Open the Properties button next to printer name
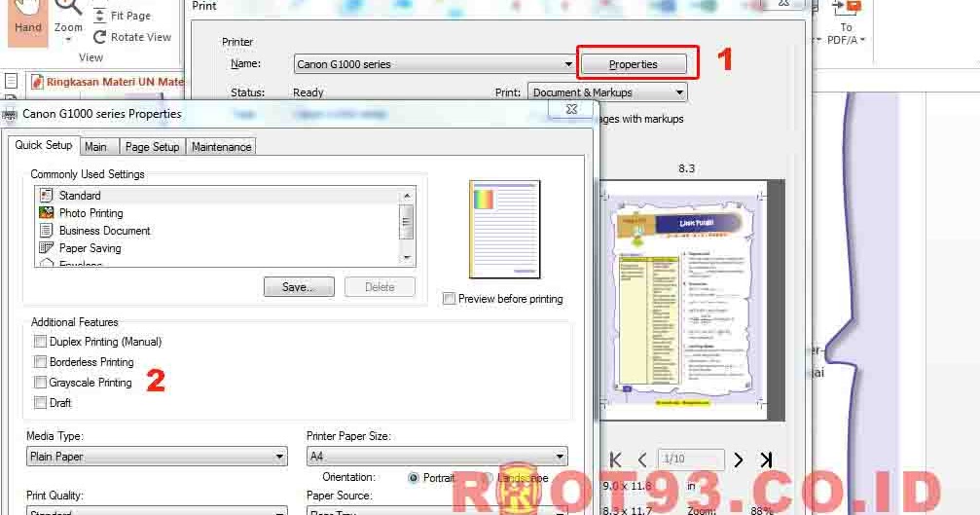This screenshot has width=980, height=515. (x=634, y=64)
